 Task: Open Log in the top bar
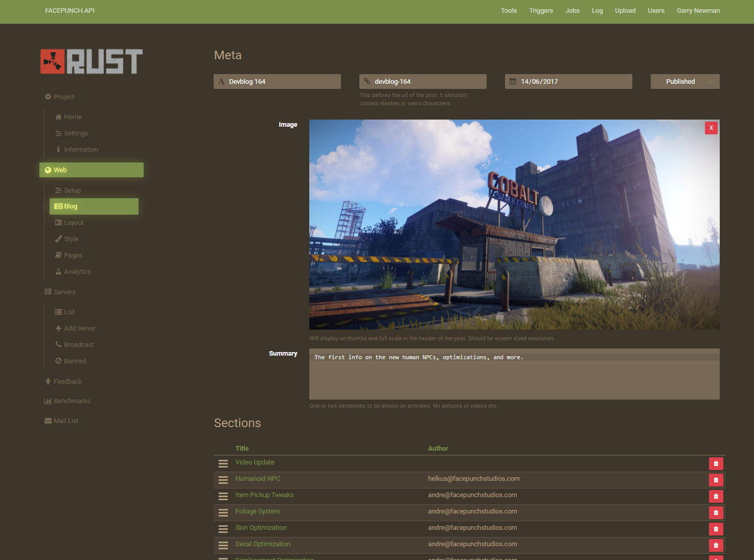click(x=597, y=11)
